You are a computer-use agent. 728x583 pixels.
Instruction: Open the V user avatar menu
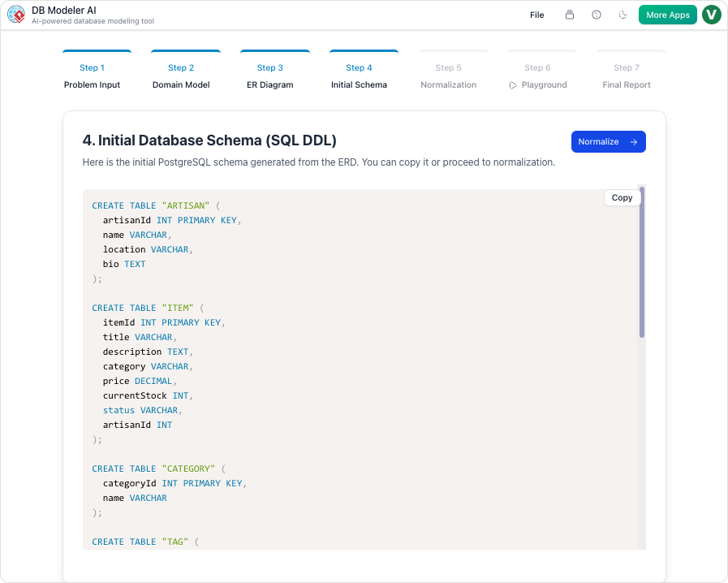712,15
